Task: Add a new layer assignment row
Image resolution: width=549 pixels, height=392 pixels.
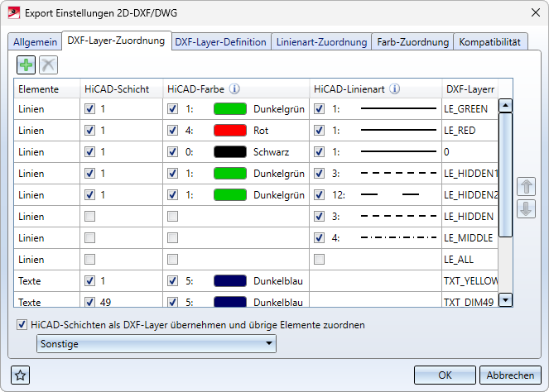Action: (x=26, y=65)
